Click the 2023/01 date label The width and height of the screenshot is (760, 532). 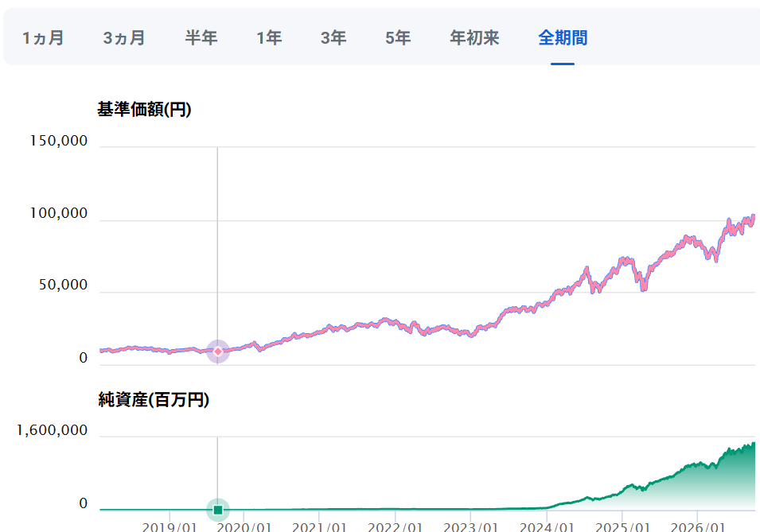(x=471, y=527)
